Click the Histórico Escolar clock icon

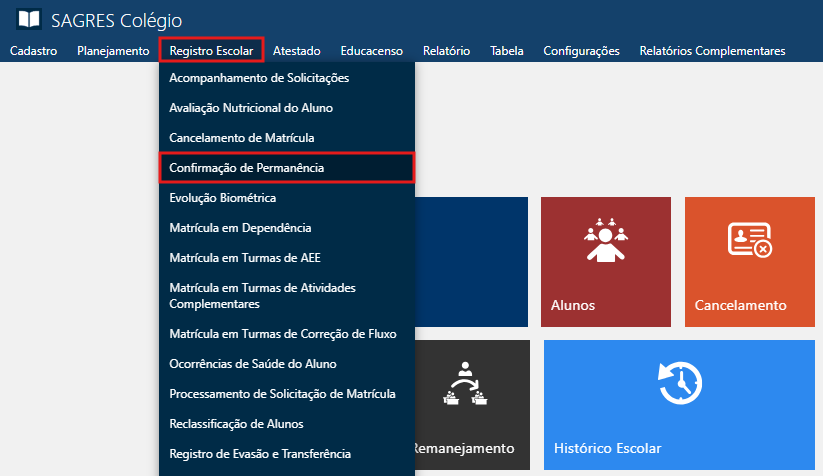[x=679, y=384]
